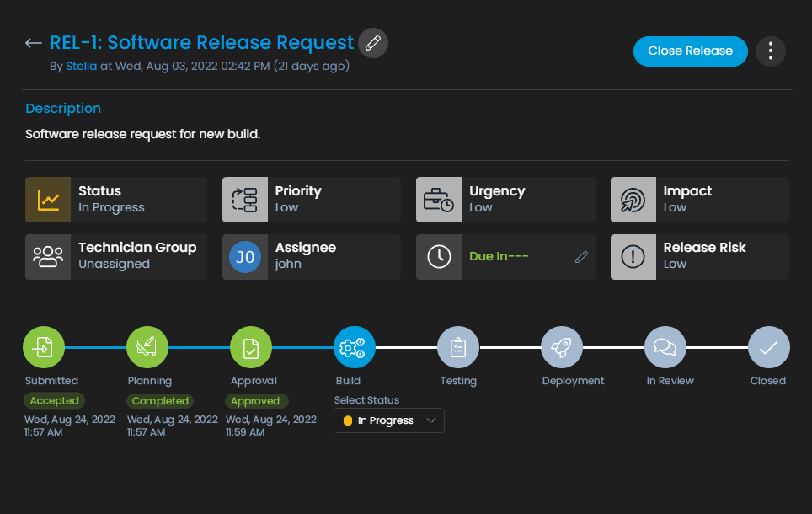Open the In Review chat bubbles icon
The image size is (812, 514).
pyautogui.click(x=665, y=347)
